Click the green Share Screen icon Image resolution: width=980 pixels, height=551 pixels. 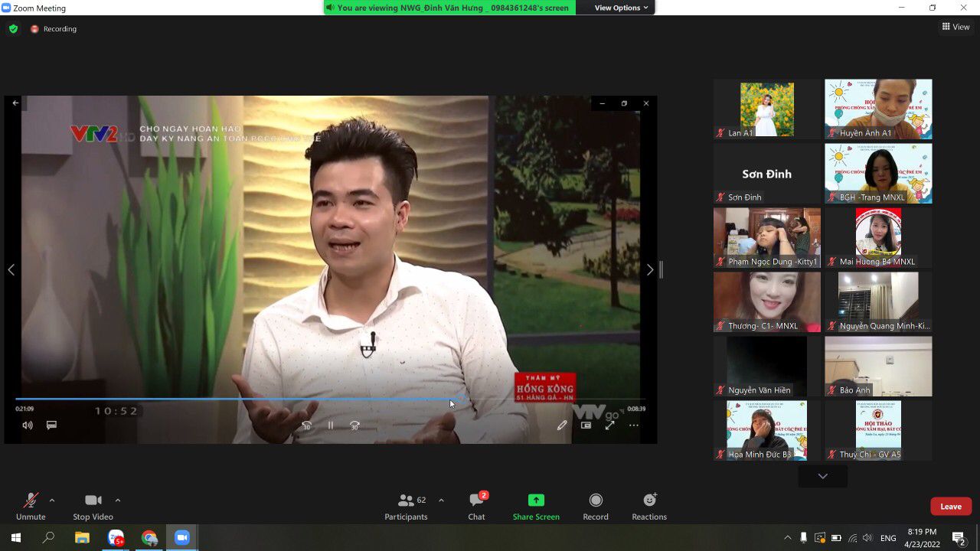click(x=536, y=500)
